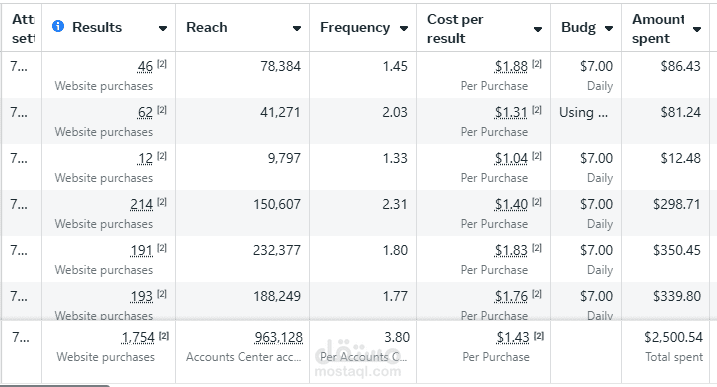This screenshot has width=717, height=387.
Task: Expand the Budget column dropdown arrow
Action: click(609, 28)
